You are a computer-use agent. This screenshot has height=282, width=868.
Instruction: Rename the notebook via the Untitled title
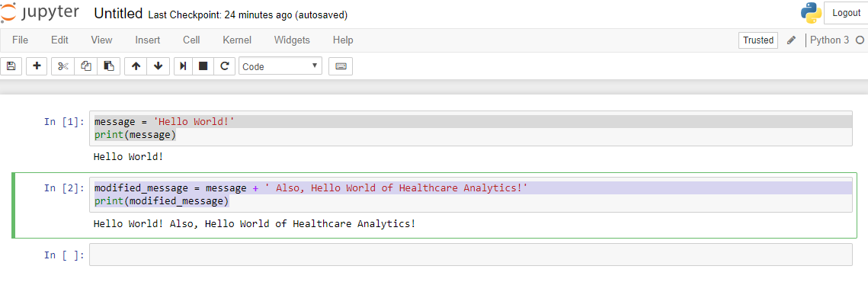118,14
